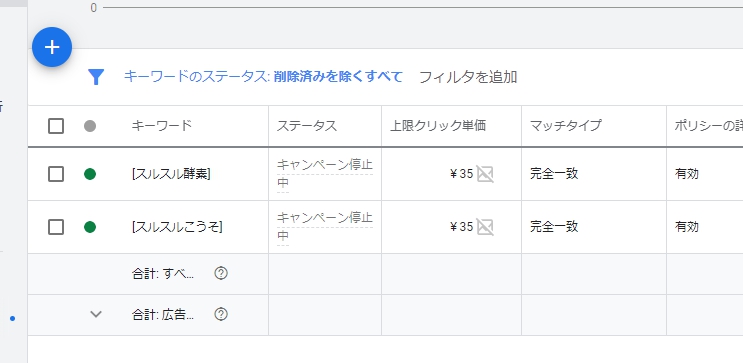Open help icon next to 合計: 広告...
The image size is (743, 363).
pyautogui.click(x=221, y=314)
